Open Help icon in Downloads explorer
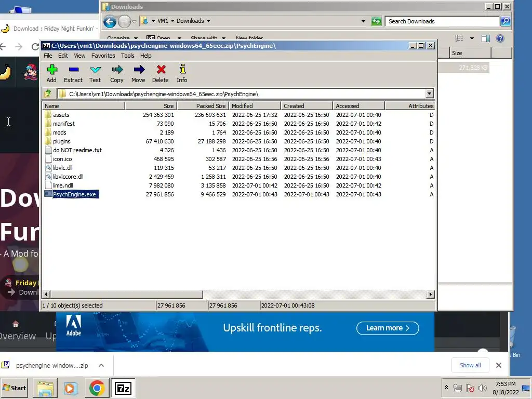Image resolution: width=532 pixels, height=399 pixels. (500, 38)
